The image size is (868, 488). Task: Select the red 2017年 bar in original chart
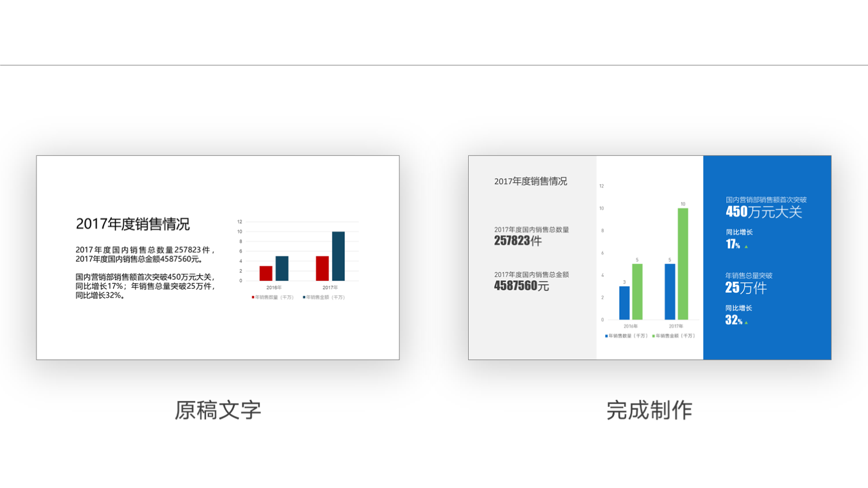pyautogui.click(x=322, y=269)
